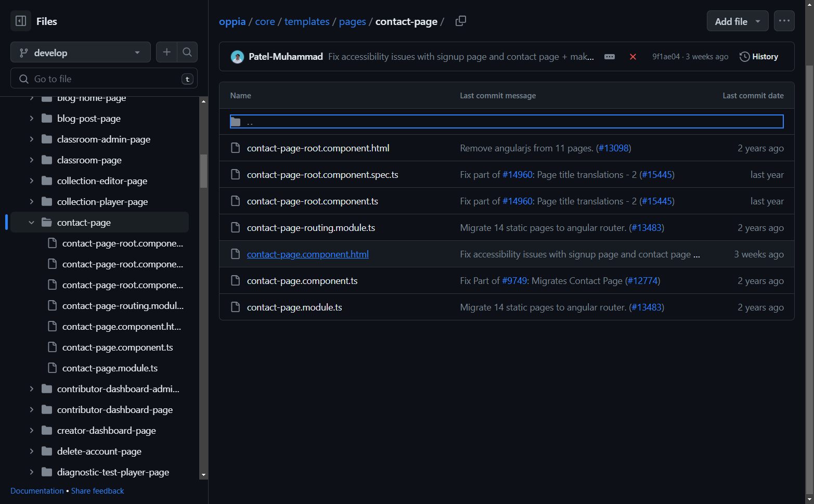Go to templates breadcrumb folder
Image resolution: width=814 pixels, height=504 pixels.
pyautogui.click(x=307, y=21)
